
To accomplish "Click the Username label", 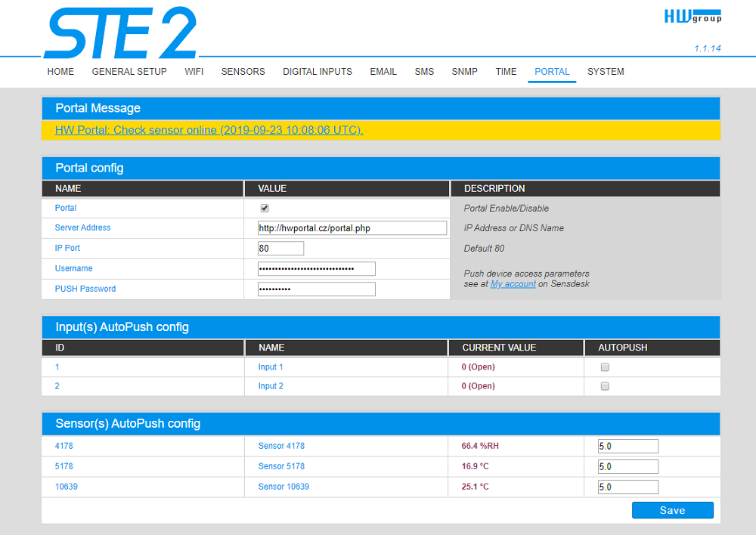I will click(74, 268).
